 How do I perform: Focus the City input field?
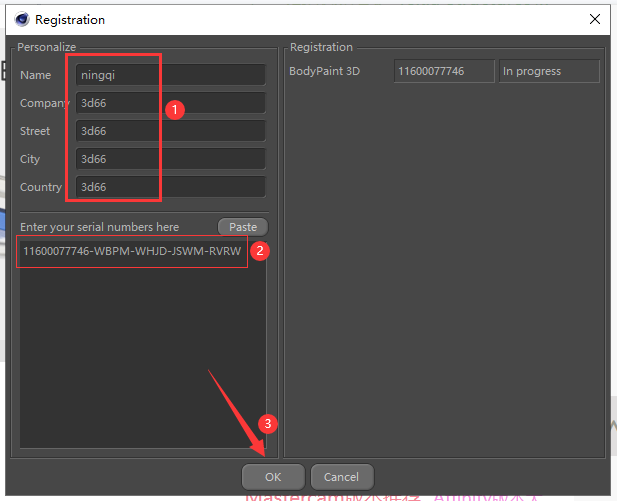click(x=171, y=159)
